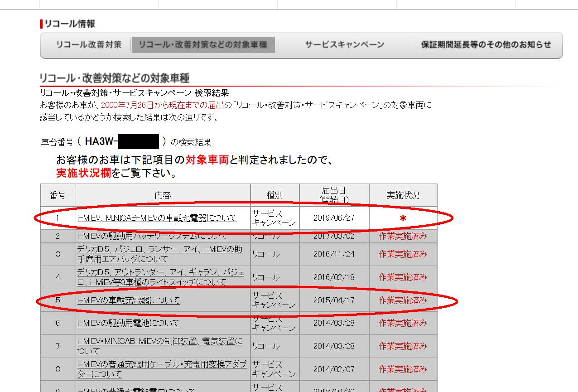Image resolution: width=578 pixels, height=392 pixels.
Task: Click リコール type in the 制御装置 row
Action: click(265, 346)
